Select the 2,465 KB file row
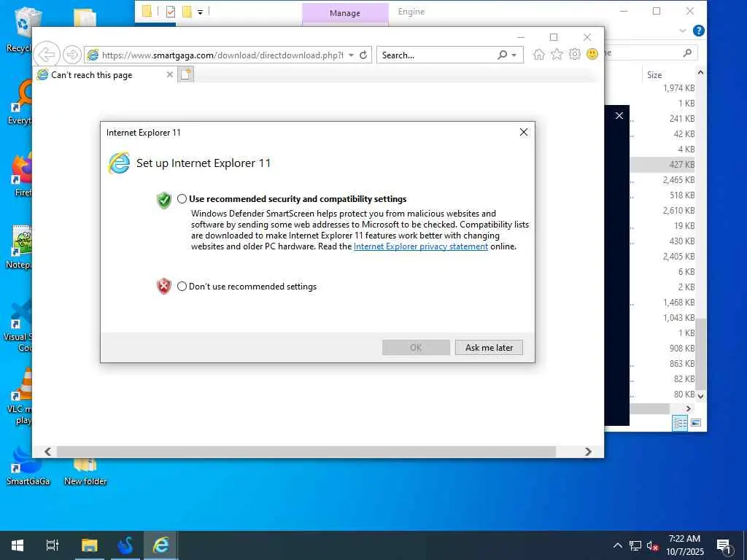 click(662, 179)
